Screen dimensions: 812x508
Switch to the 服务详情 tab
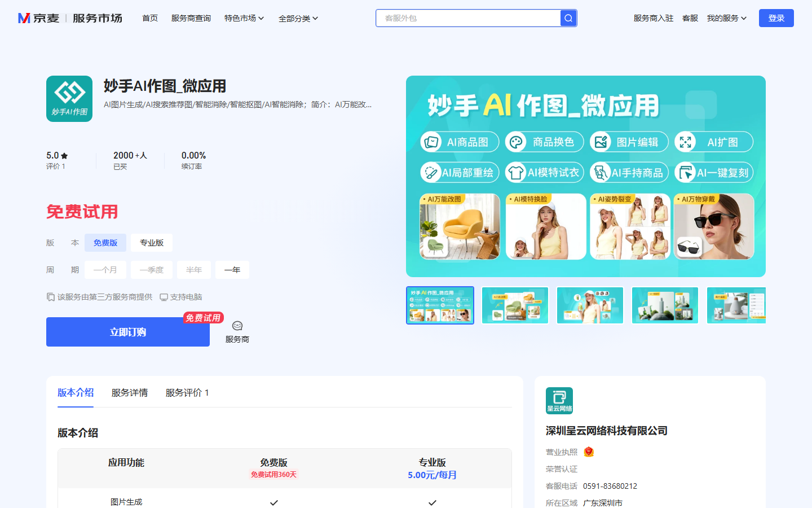point(130,392)
